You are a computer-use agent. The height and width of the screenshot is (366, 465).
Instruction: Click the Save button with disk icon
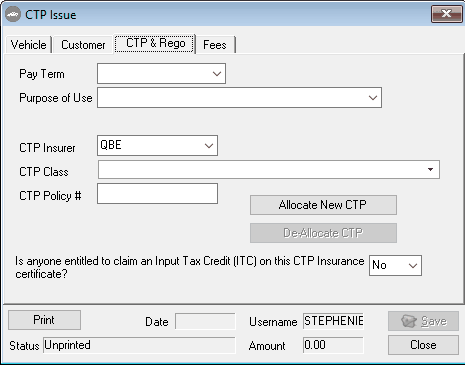[423, 321]
